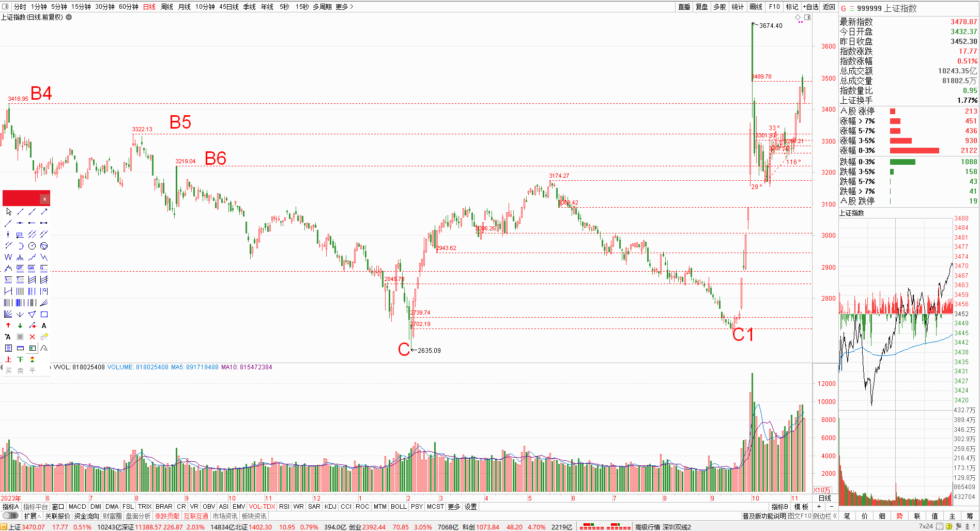This screenshot has width=980, height=531.
Task: Select the circle drawing tool
Action: coord(32,246)
